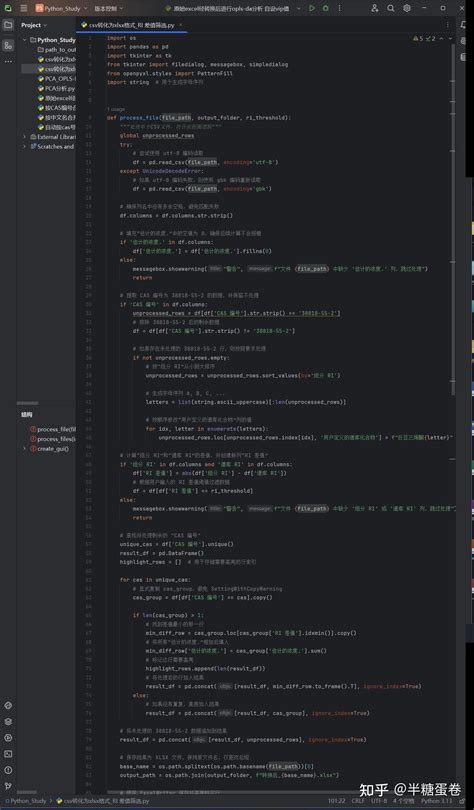The image size is (474, 810).
Task: Switch the Python 3.13 interpreter
Action: pyautogui.click(x=436, y=801)
